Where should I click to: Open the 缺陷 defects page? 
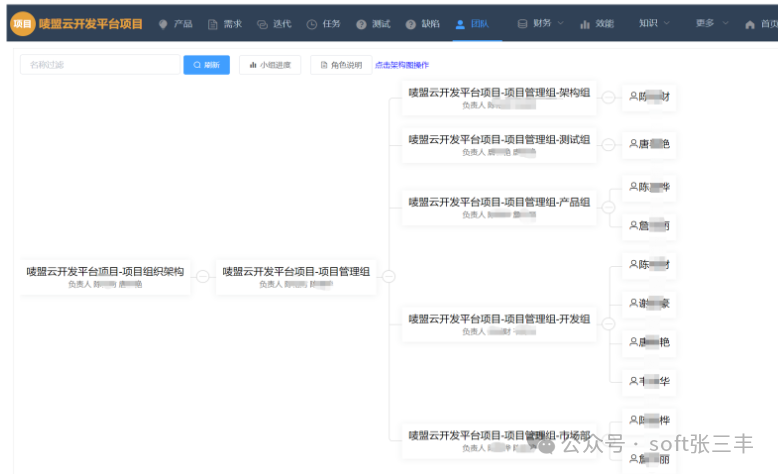[422, 23]
